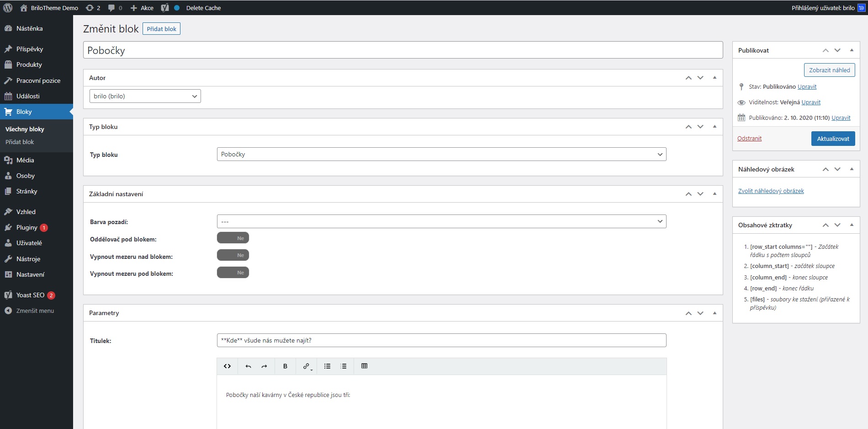Open the Typ bloku dropdown

pos(441,155)
